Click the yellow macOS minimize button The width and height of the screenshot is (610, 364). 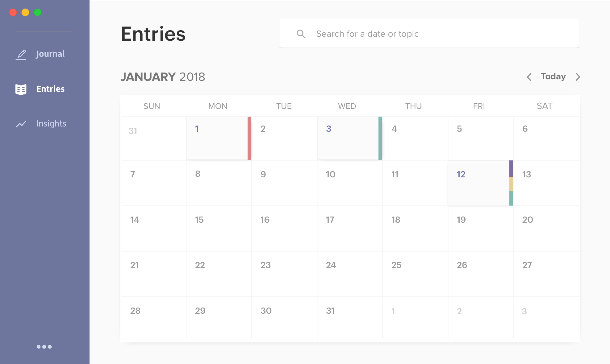[x=25, y=12]
